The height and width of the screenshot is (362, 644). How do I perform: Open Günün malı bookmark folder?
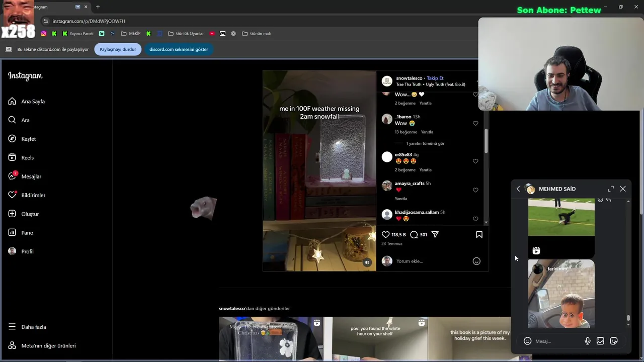pyautogui.click(x=256, y=34)
